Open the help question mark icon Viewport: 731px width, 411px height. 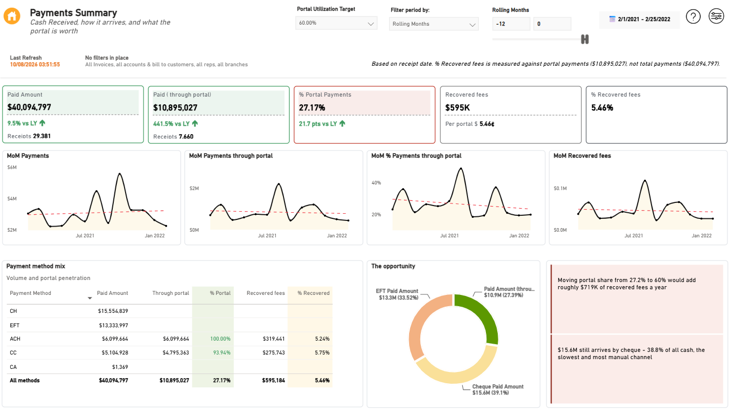click(693, 17)
